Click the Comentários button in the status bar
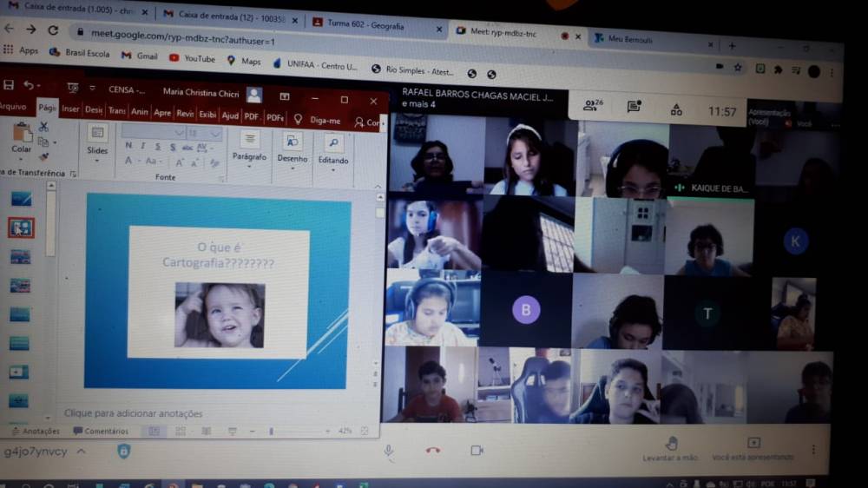This screenshot has height=488, width=868. (x=101, y=431)
